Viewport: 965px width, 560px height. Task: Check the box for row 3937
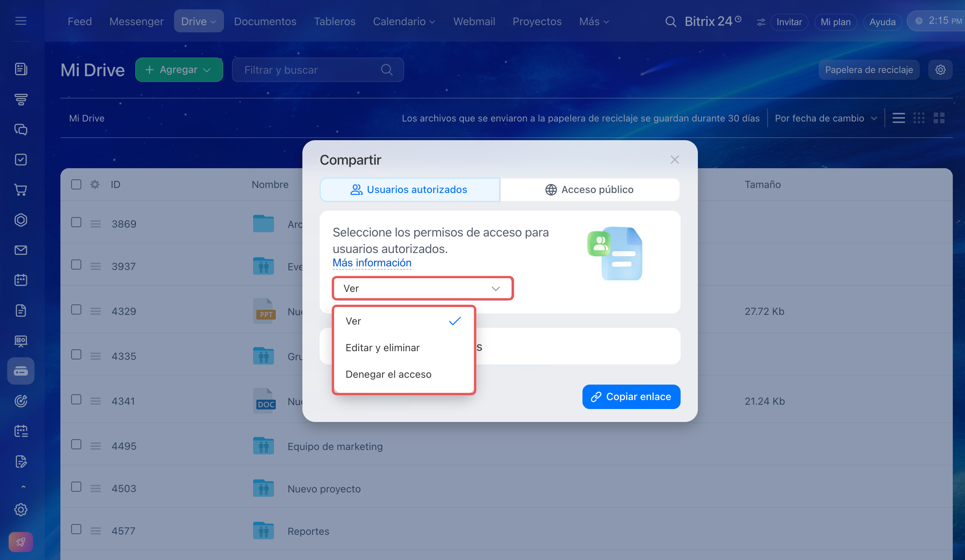click(x=76, y=265)
